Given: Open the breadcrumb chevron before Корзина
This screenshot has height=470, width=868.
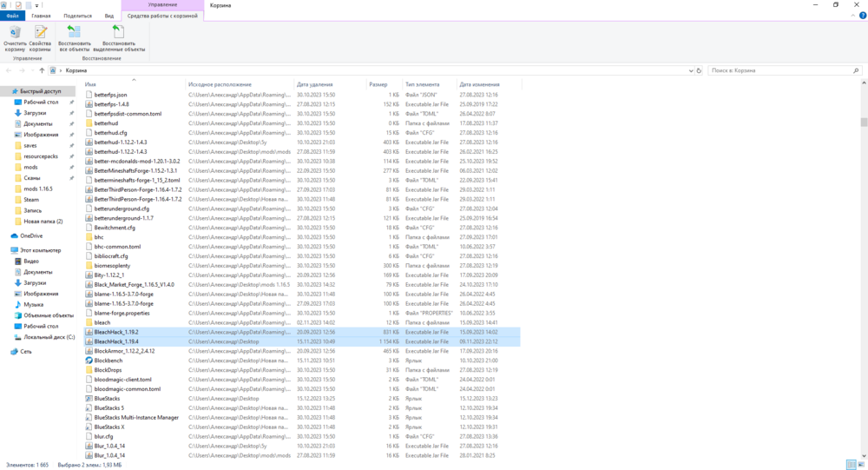Looking at the screenshot, I should coord(61,70).
